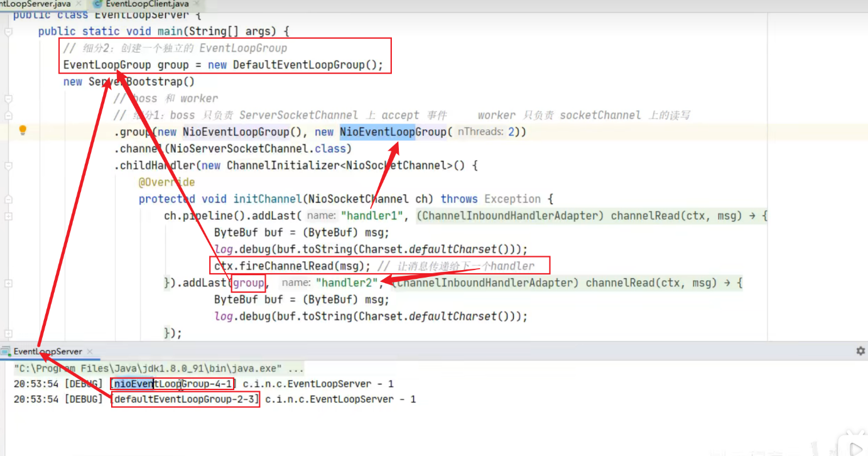Close the EventLoopServer run tab

[89, 352]
